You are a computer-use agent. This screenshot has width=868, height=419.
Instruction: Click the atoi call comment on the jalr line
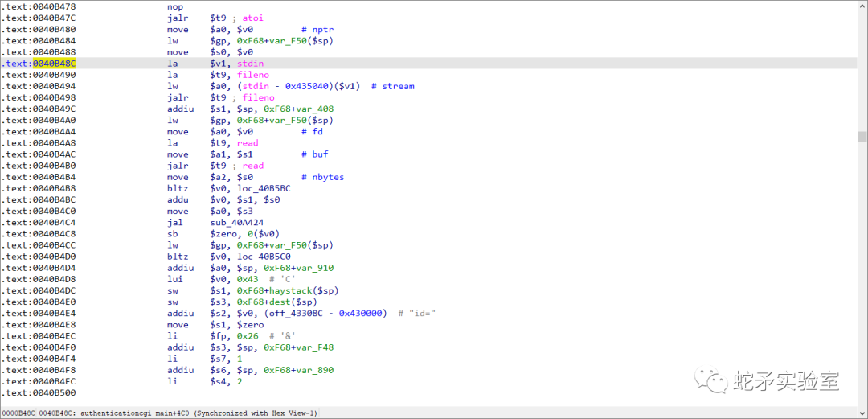coord(253,18)
